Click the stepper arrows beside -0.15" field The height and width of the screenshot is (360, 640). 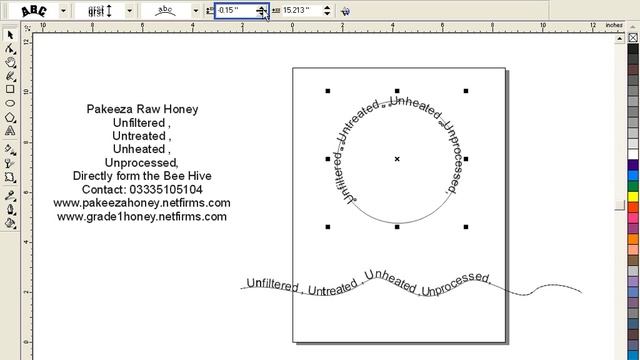(262, 11)
